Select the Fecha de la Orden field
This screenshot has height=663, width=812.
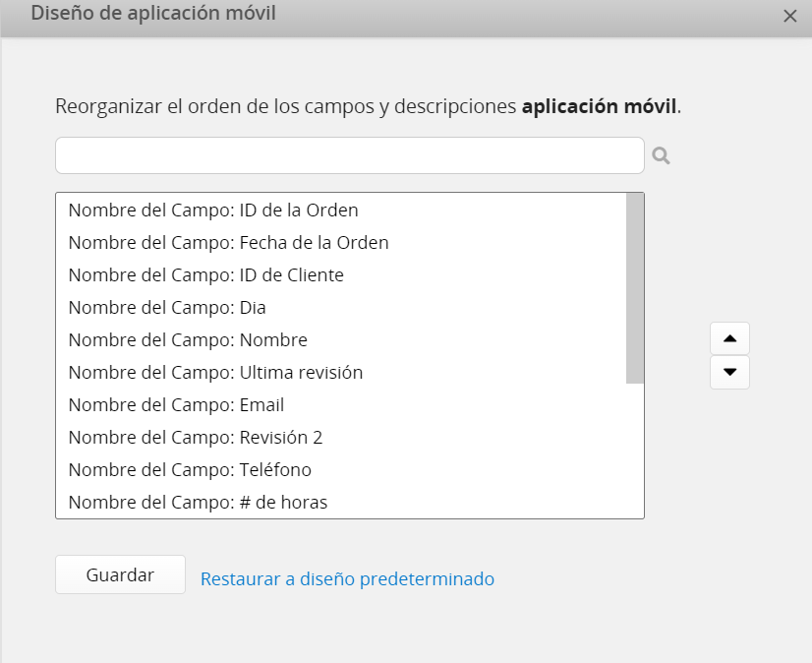point(228,242)
